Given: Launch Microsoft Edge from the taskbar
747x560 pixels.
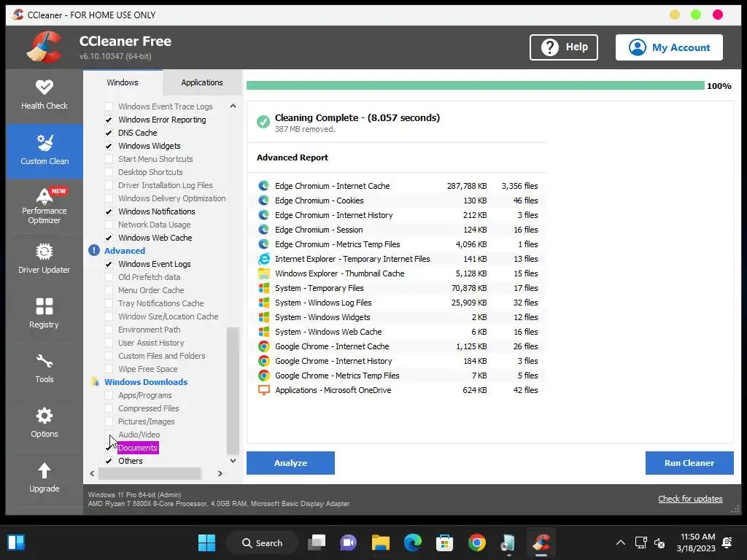Looking at the screenshot, I should [413, 542].
